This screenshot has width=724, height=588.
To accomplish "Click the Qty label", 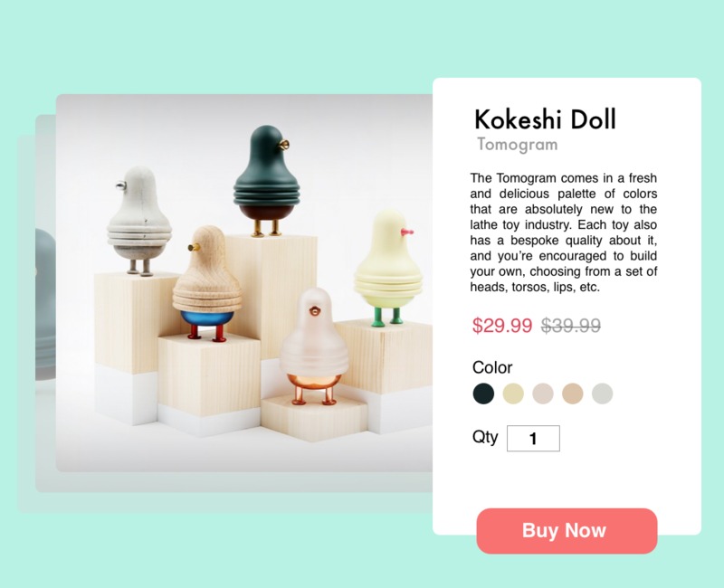I will 485,437.
